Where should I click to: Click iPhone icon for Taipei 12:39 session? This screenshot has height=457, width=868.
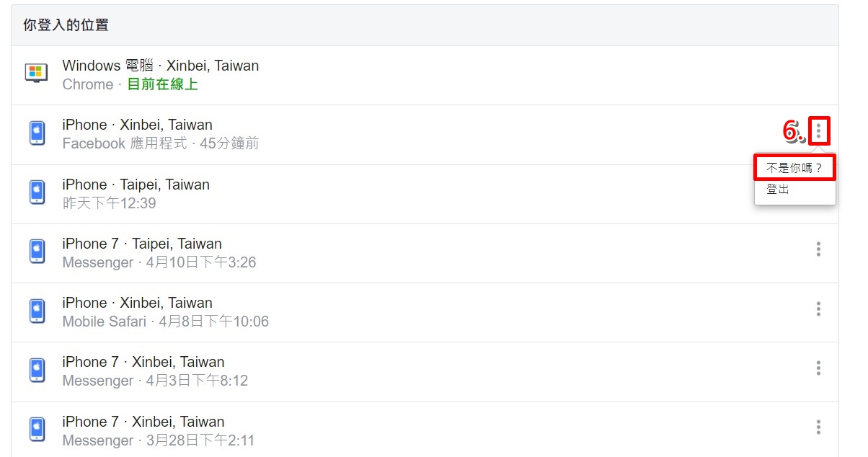coord(37,192)
